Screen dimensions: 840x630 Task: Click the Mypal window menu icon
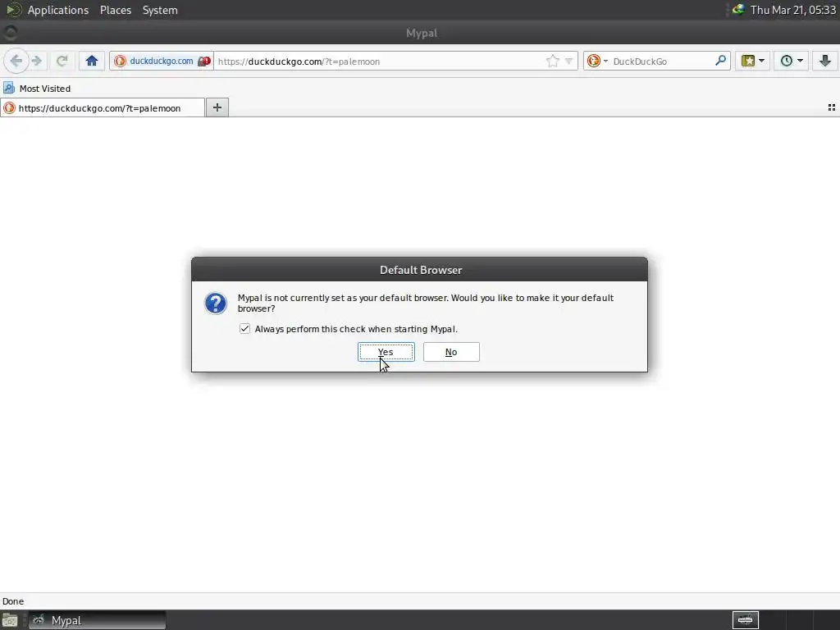10,33
